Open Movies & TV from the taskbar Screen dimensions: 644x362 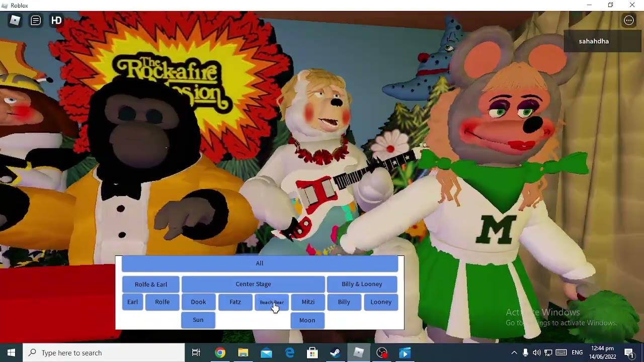tap(405, 353)
